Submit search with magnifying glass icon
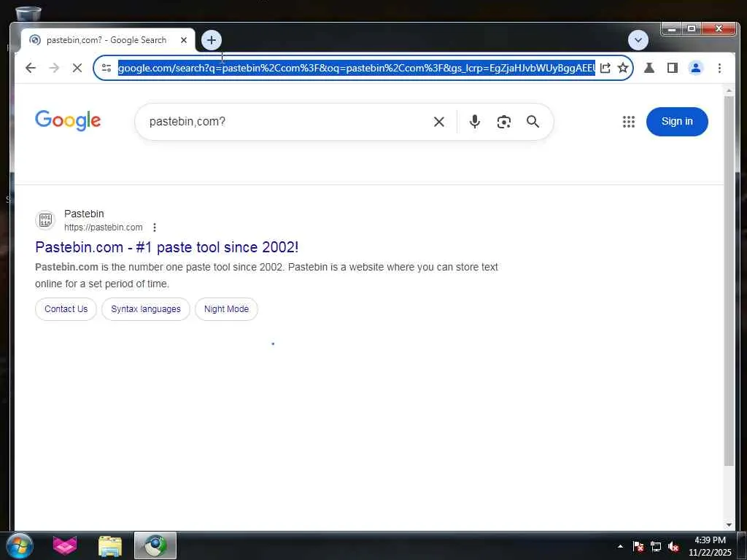The width and height of the screenshot is (747, 560). click(533, 122)
